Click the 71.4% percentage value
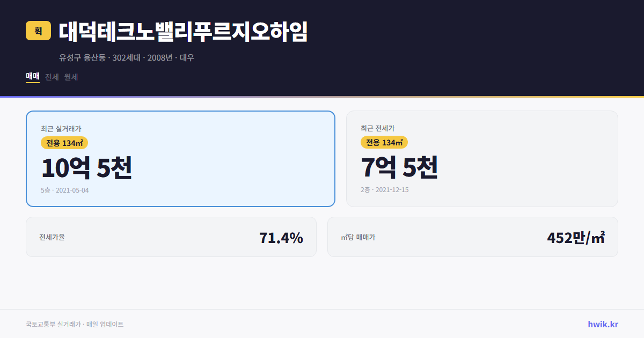Image resolution: width=644 pixels, height=338 pixels. (281, 237)
